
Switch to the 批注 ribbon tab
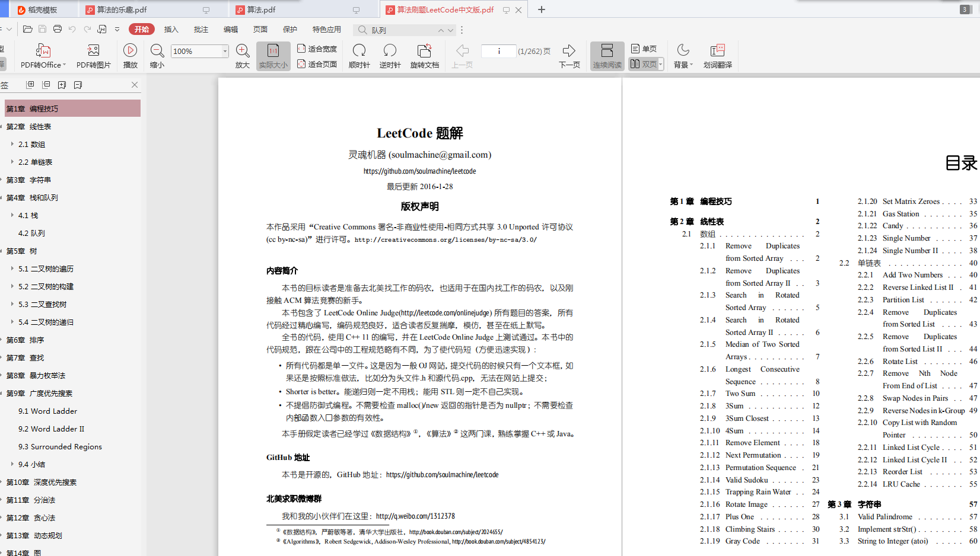click(201, 28)
